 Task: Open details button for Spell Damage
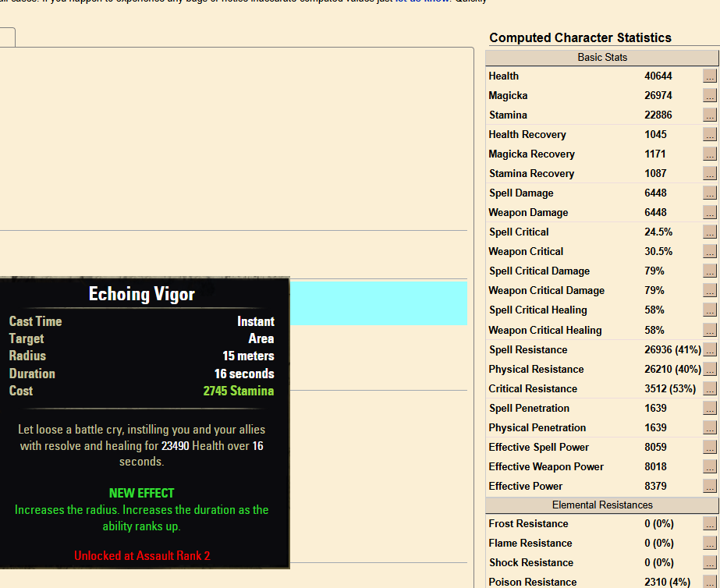(709, 193)
